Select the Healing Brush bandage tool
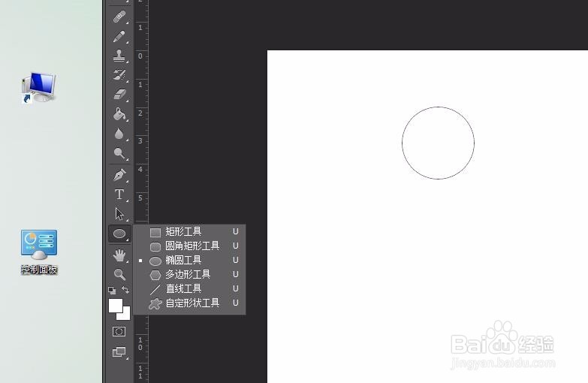Viewport: 588px width, 383px height. [119, 17]
